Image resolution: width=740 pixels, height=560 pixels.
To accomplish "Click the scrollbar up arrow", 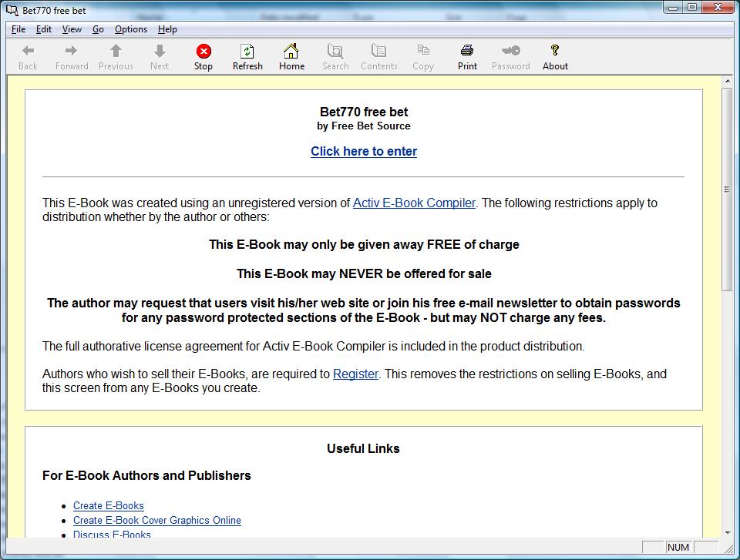I will (x=727, y=82).
